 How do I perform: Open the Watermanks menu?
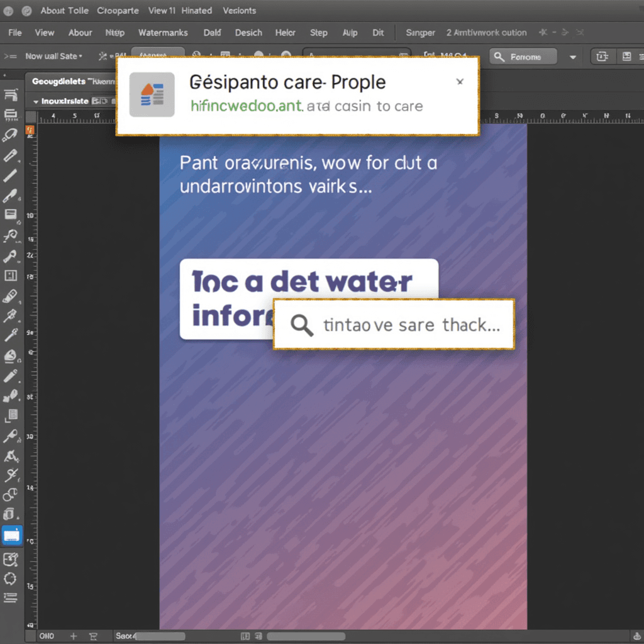(162, 33)
